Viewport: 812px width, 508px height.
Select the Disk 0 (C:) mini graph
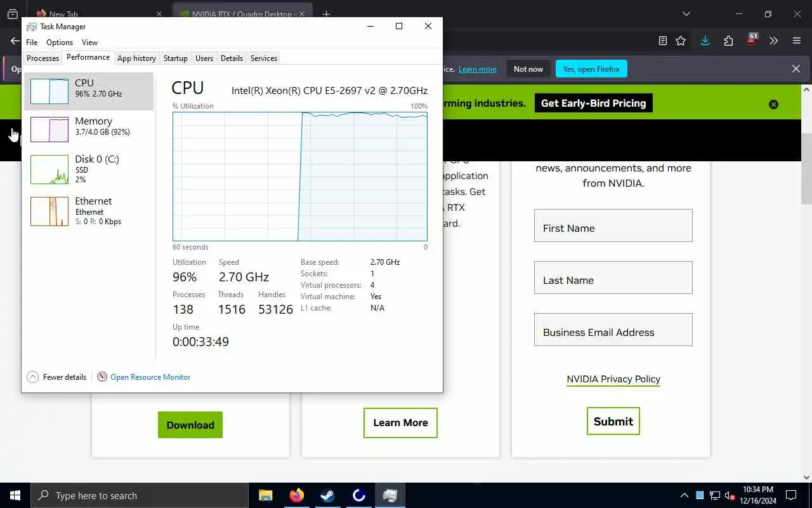click(x=49, y=170)
